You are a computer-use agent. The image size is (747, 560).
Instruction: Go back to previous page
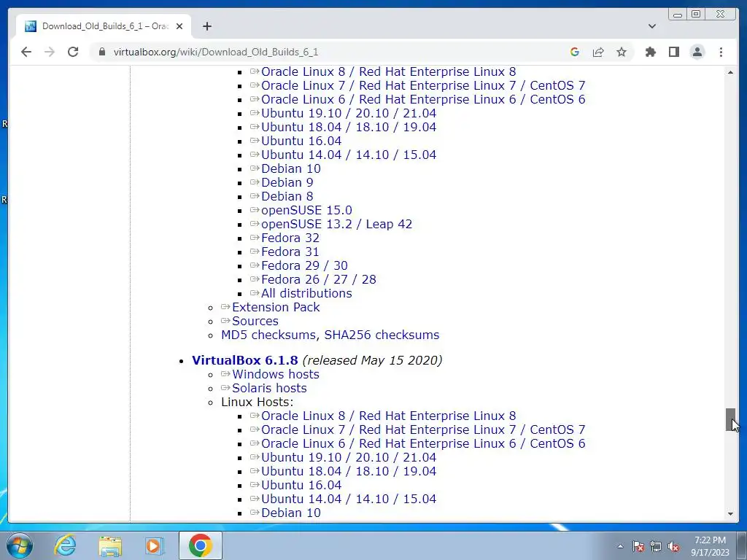pyautogui.click(x=26, y=52)
